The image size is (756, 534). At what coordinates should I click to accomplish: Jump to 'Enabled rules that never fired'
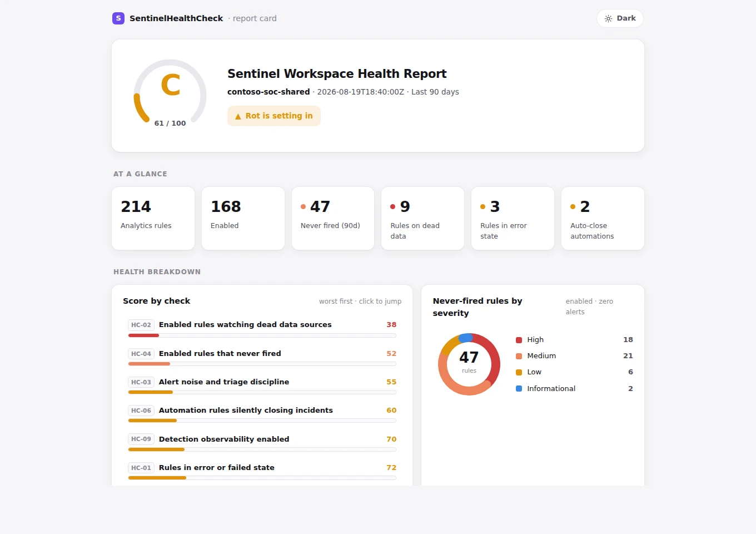coord(262,357)
